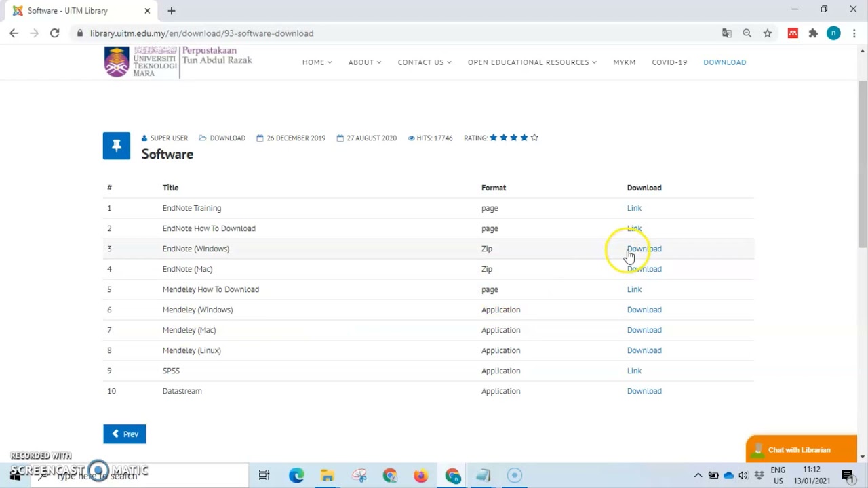Open the MYKM menu item

pos(625,62)
